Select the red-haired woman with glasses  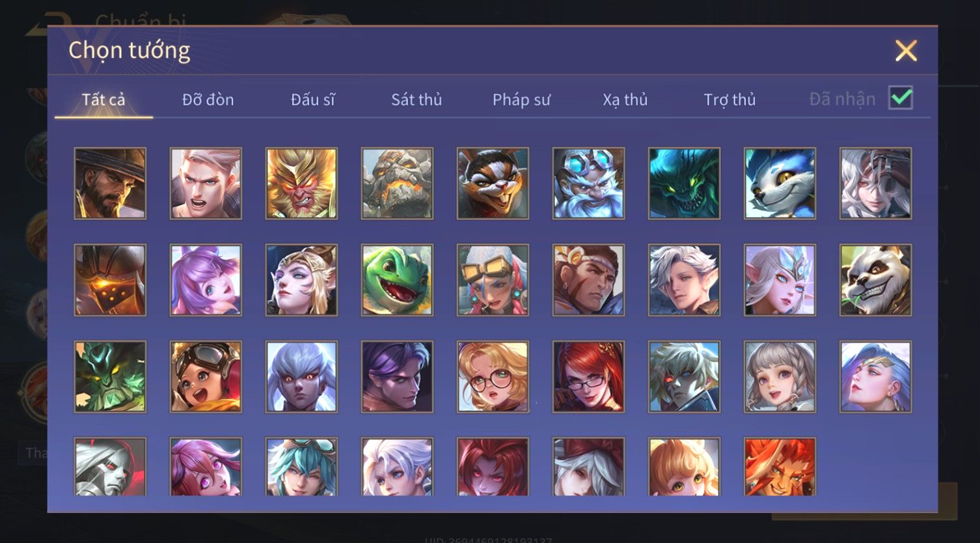click(x=588, y=377)
